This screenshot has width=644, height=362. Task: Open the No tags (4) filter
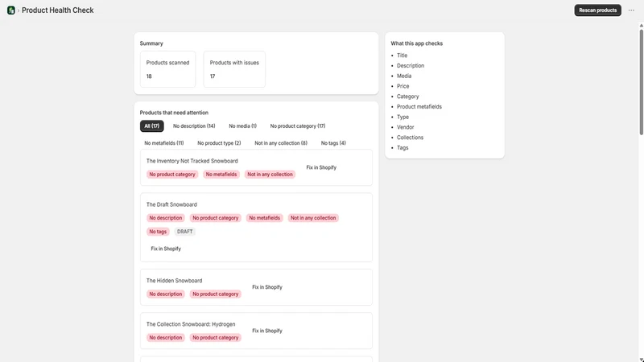point(333,143)
